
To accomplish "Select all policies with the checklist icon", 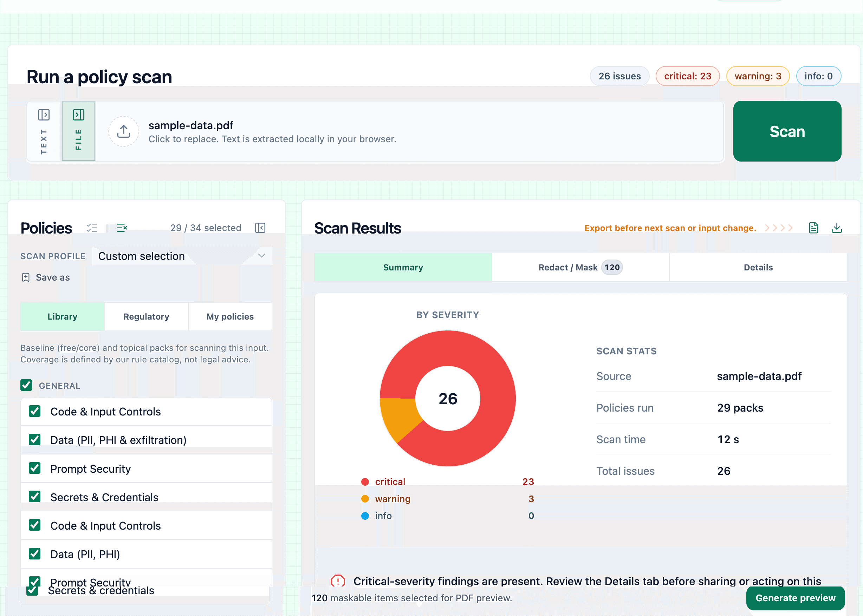I will tap(92, 228).
